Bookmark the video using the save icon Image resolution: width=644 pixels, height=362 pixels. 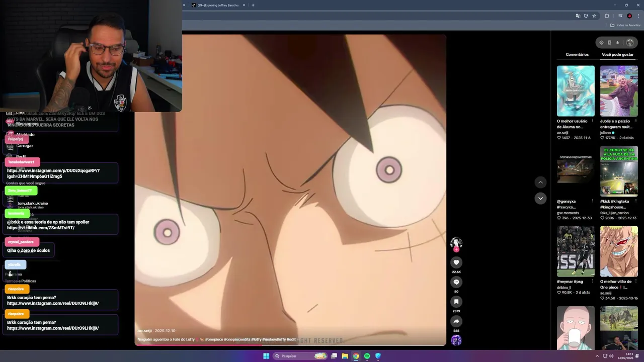click(x=456, y=302)
